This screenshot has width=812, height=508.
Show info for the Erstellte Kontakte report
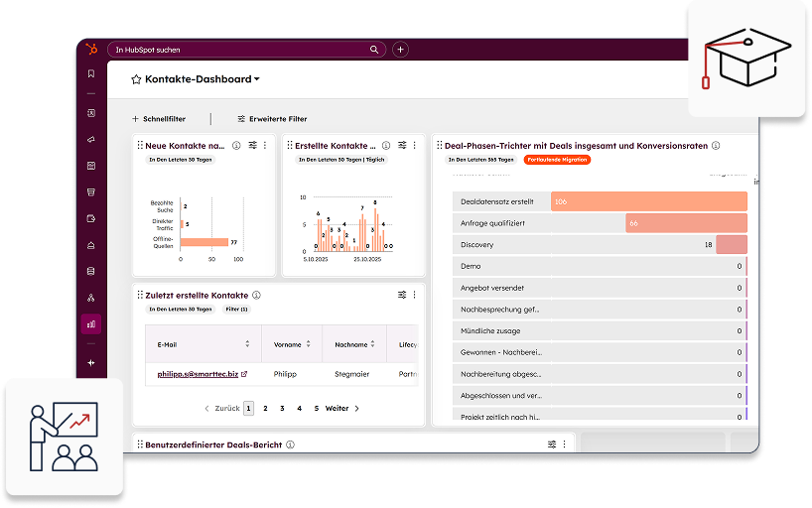tap(386, 145)
